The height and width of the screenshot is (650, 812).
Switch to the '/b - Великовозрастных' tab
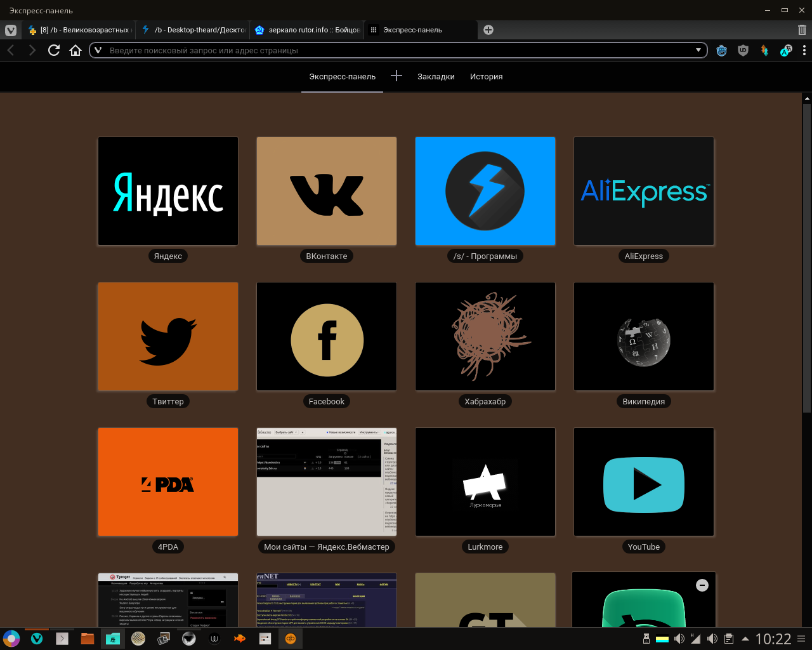(79, 30)
